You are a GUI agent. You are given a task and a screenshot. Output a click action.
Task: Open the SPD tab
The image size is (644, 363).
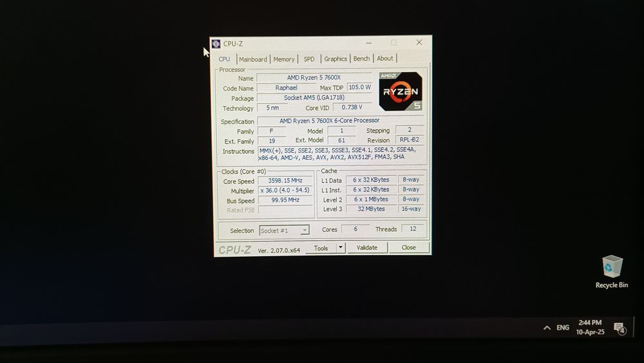tap(309, 59)
